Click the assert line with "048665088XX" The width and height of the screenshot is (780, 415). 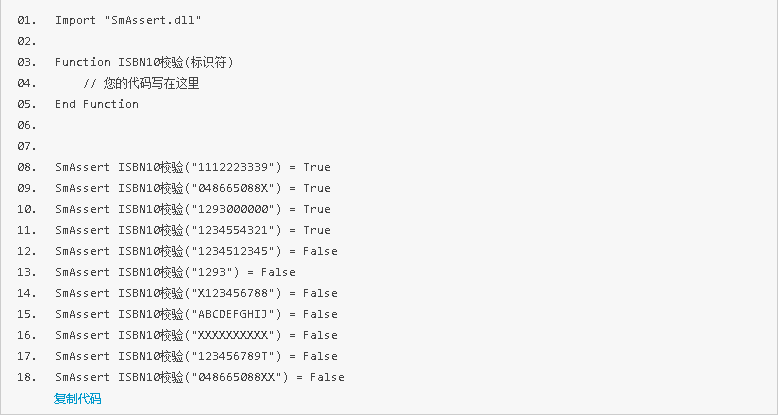point(199,377)
